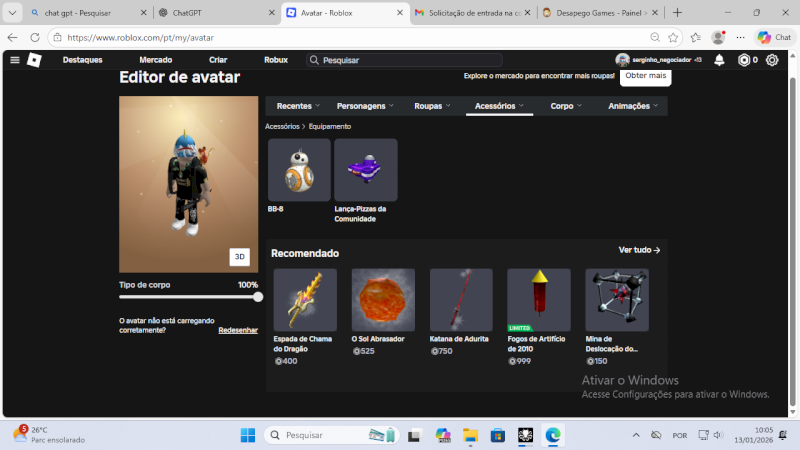Open the taskbar clock and date
The image size is (800, 450).
tap(754, 435)
